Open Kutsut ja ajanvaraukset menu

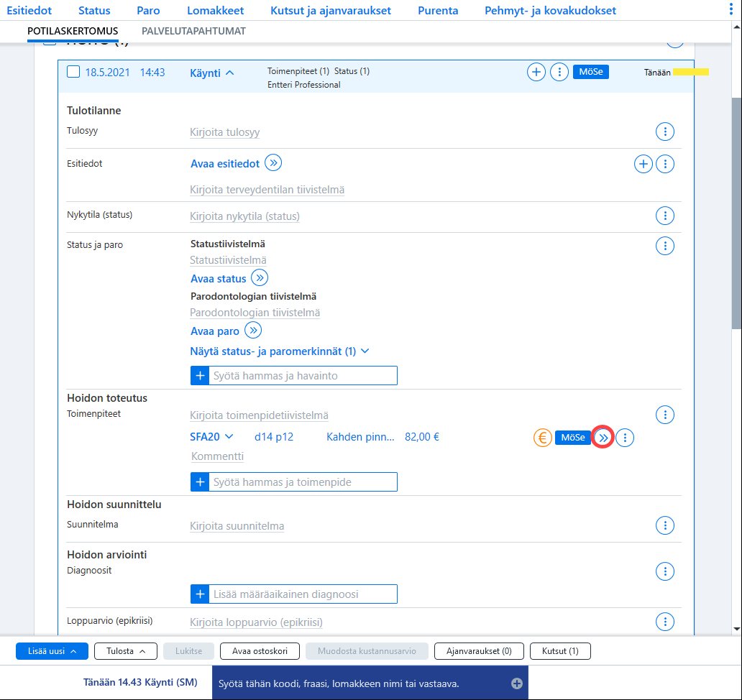point(331,10)
